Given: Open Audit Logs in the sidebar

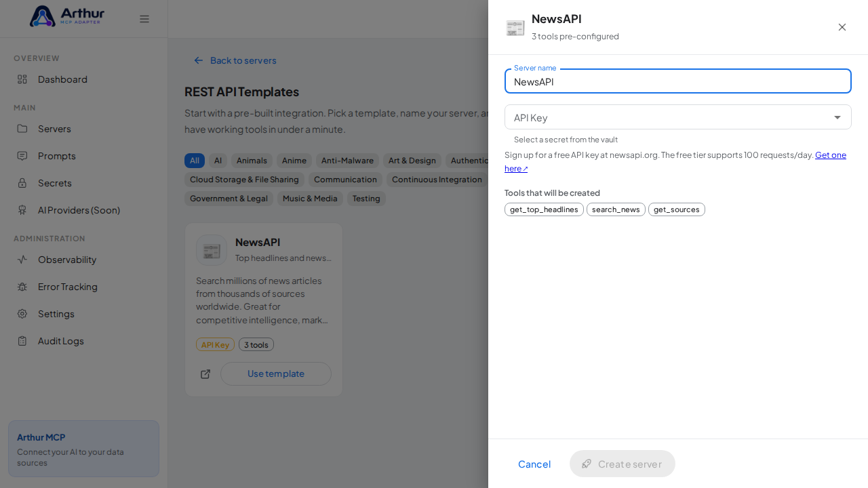Looking at the screenshot, I should click(x=83, y=341).
